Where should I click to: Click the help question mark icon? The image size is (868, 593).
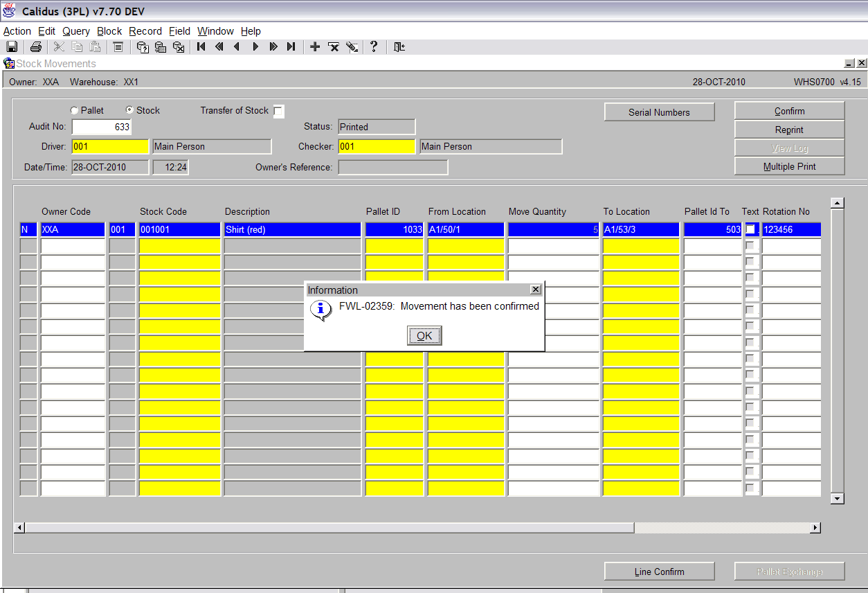pos(374,46)
